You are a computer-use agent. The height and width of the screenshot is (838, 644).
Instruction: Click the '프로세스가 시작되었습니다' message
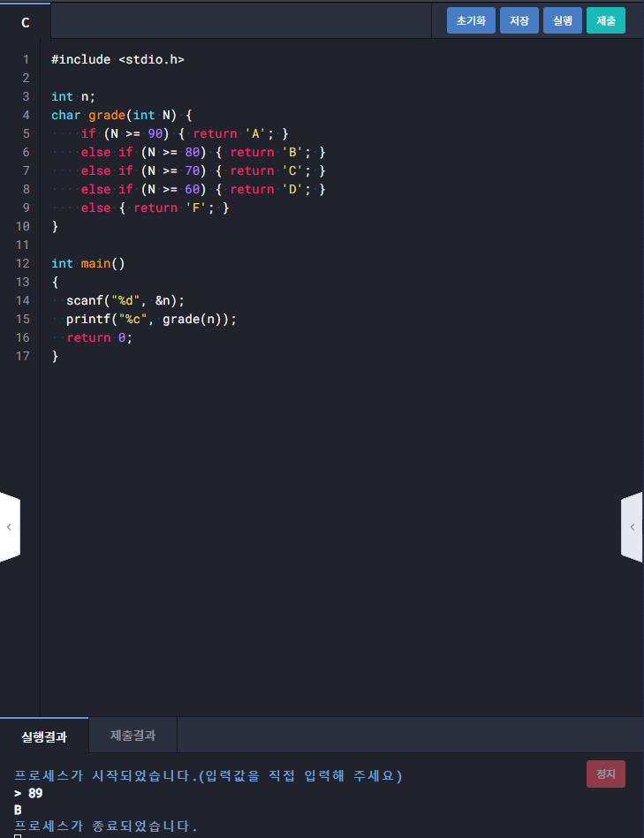208,775
